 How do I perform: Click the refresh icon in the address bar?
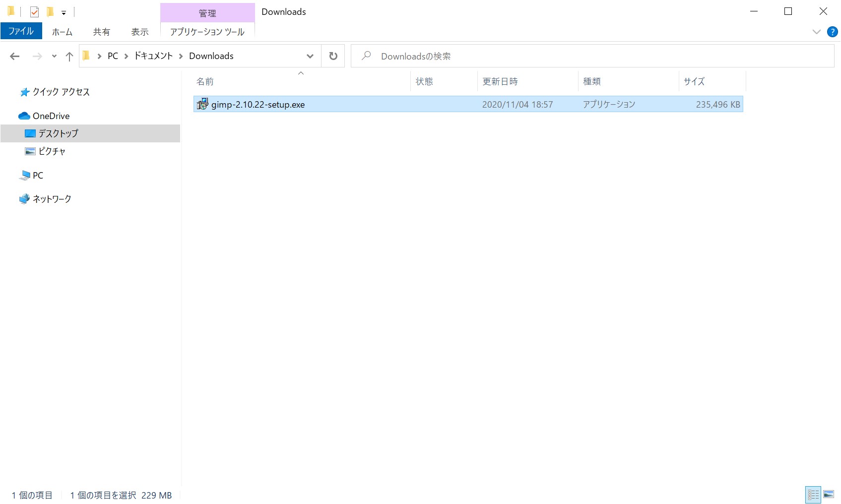332,56
